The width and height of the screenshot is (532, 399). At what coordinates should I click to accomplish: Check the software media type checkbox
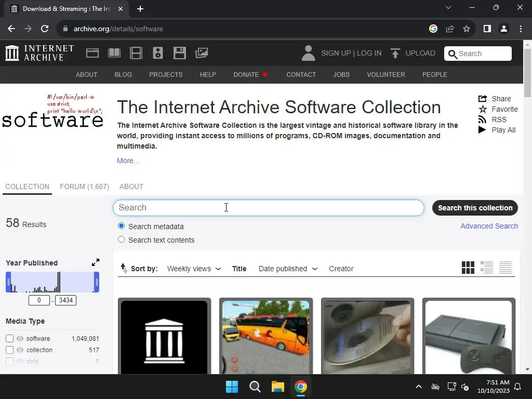coord(9,339)
